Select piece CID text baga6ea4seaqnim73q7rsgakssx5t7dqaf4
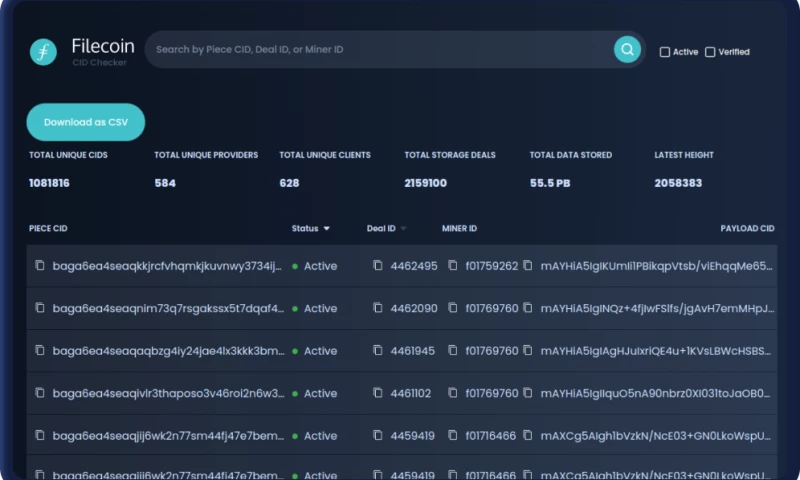Image resolution: width=800 pixels, height=480 pixels. click(168, 309)
